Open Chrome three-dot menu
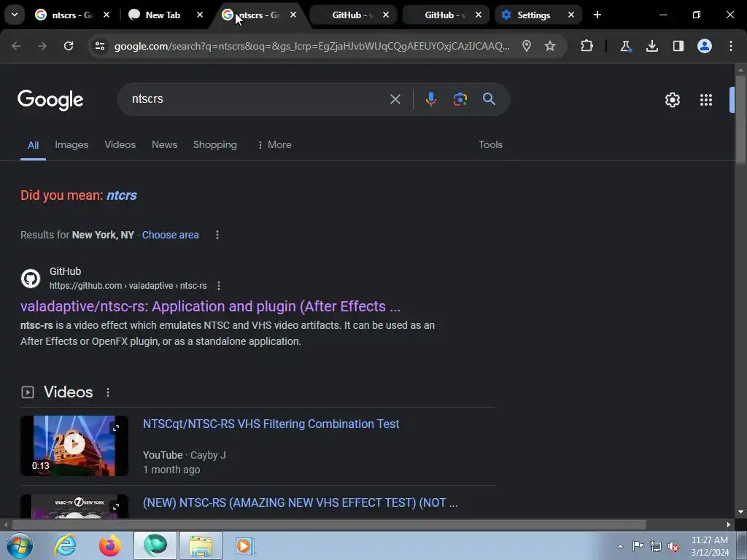Image resolution: width=747 pixels, height=560 pixels. [731, 46]
